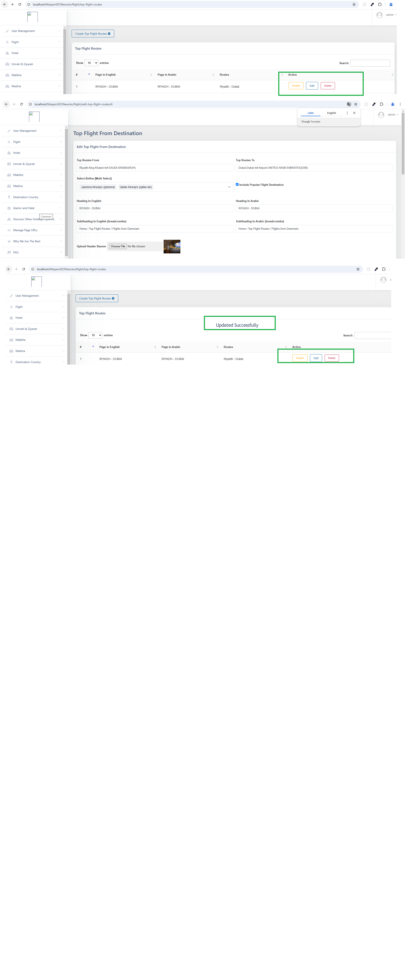Click the uploaded header banner thumbnail
The image size is (420, 980).
point(172,246)
